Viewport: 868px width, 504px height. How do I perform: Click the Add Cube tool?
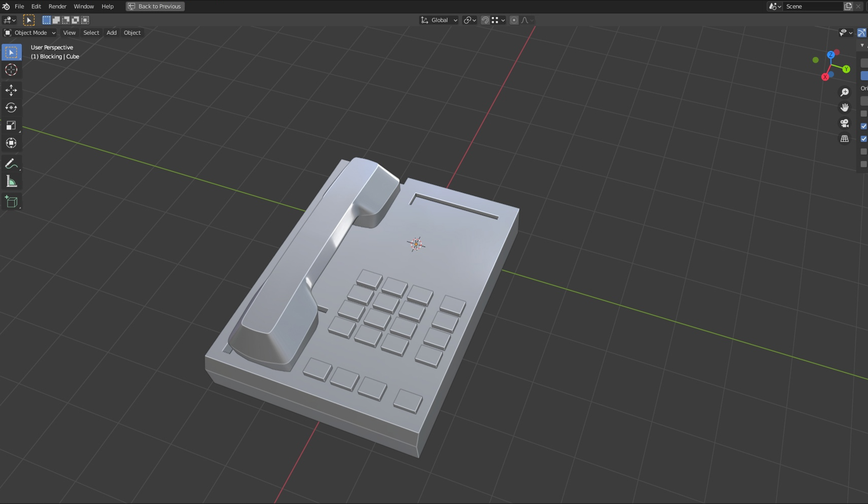[x=11, y=202]
